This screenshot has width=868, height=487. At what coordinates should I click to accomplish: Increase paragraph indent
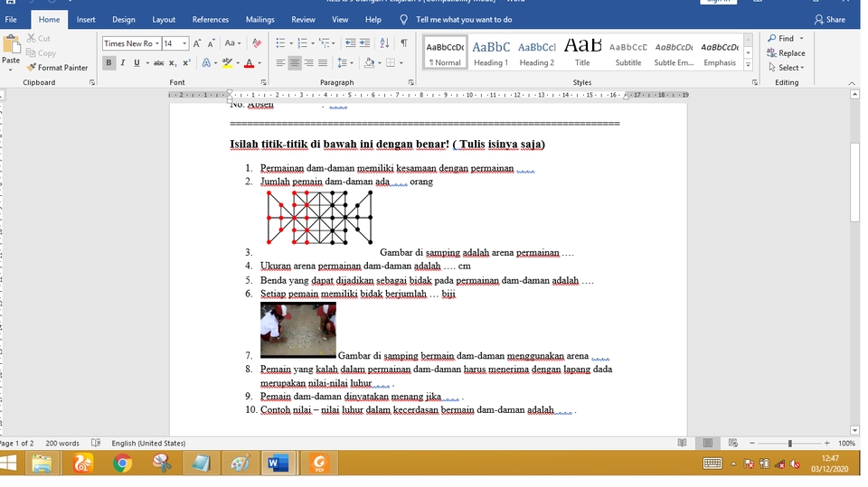pos(364,43)
